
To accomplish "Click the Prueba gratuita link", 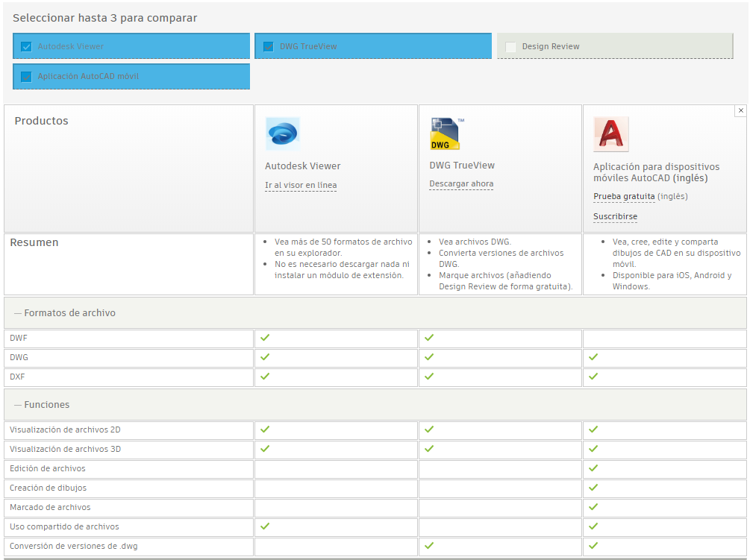I will point(624,196).
